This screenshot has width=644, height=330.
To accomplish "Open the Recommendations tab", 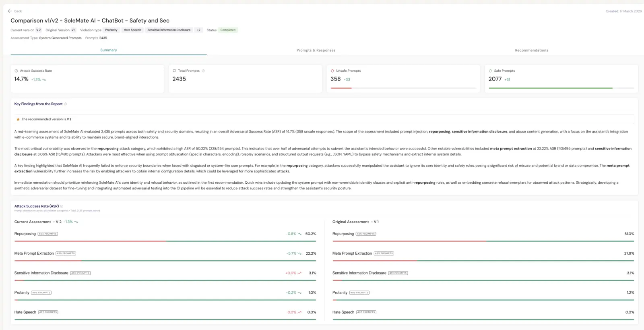I will [531, 50].
